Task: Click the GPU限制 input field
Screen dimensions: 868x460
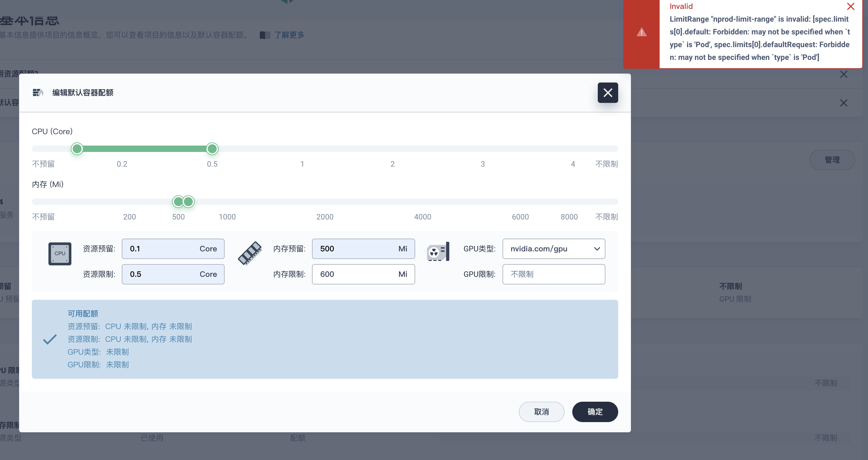Action: pos(553,274)
